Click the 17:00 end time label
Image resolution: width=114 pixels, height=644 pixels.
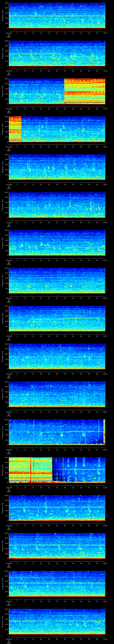pos(105,109)
